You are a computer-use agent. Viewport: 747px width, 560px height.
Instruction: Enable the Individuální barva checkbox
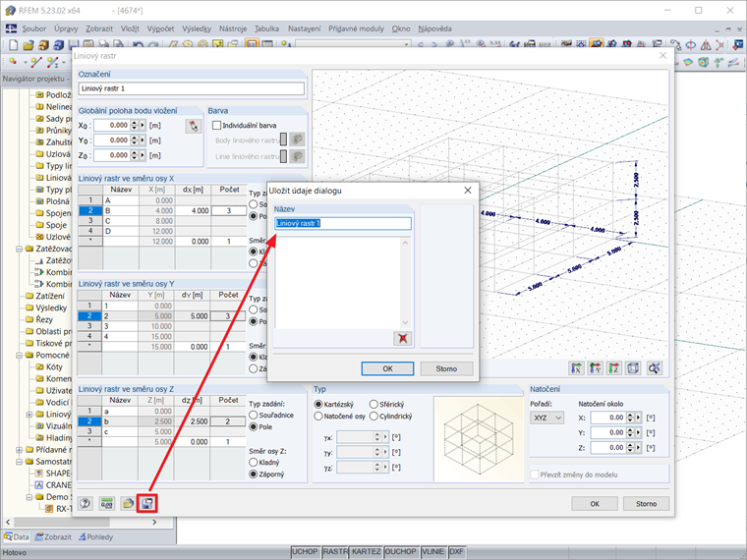tap(217, 125)
